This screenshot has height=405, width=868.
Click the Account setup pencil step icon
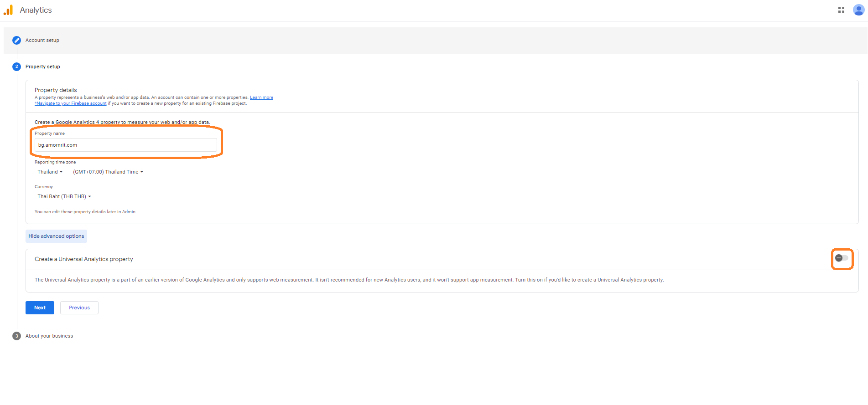point(16,40)
